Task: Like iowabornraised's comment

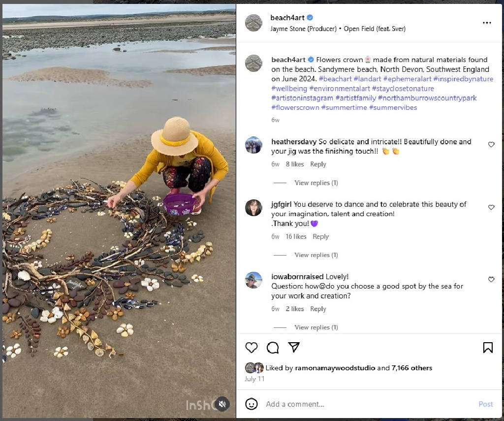Action: click(x=491, y=280)
